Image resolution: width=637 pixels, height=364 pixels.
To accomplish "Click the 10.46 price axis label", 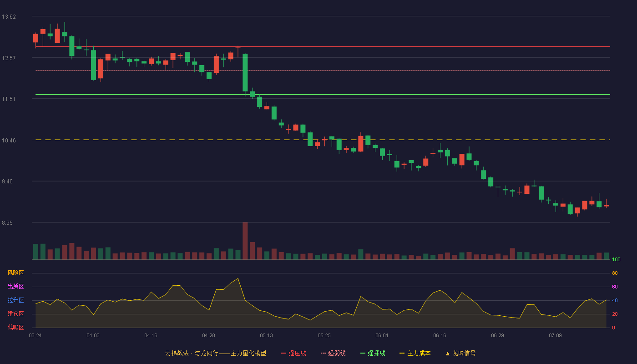I will click(9, 141).
